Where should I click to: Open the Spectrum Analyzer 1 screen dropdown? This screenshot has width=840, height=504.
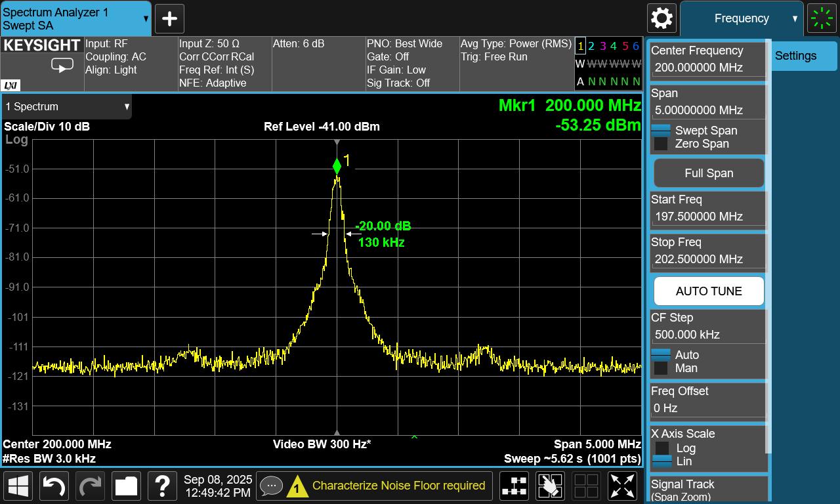pyautogui.click(x=75, y=18)
